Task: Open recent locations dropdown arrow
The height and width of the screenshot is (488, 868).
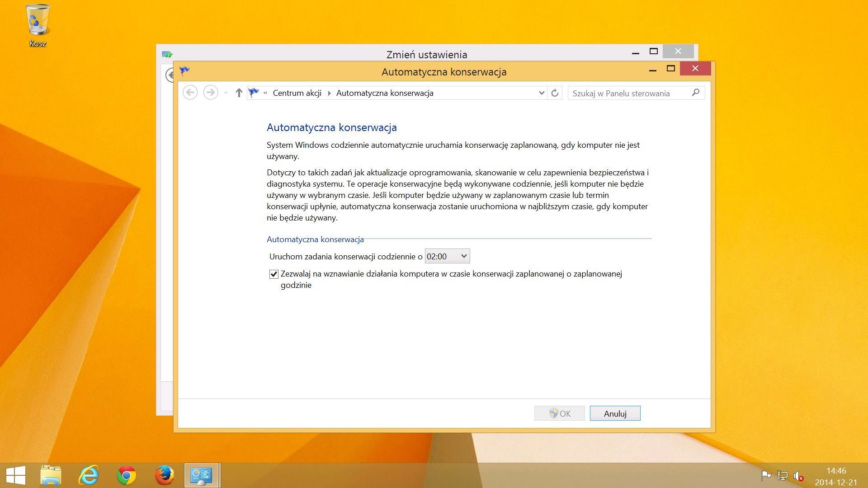Action: [226, 93]
